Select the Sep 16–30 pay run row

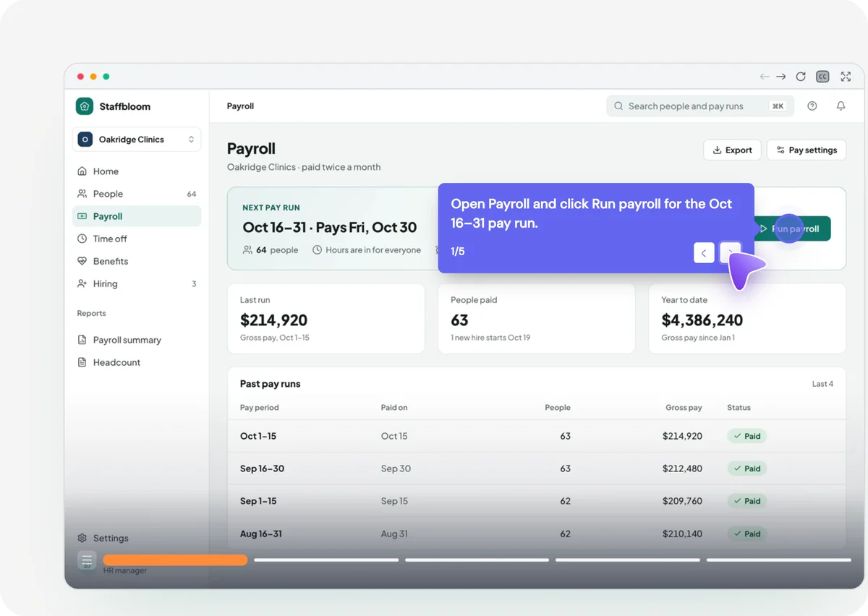[537, 469]
